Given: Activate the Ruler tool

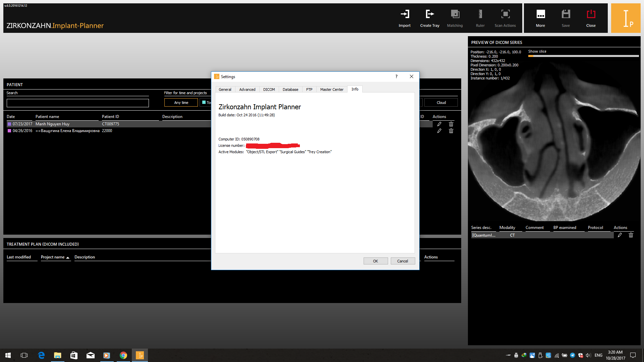Looking at the screenshot, I should click(480, 18).
